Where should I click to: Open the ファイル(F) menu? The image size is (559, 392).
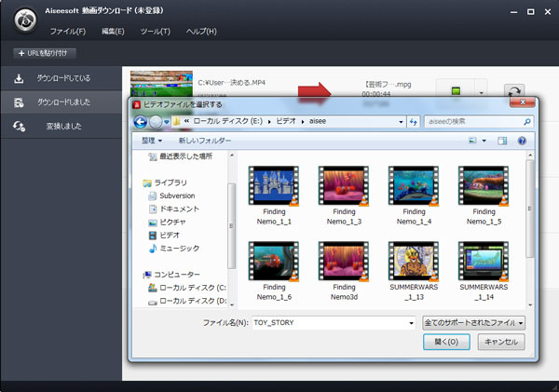point(64,32)
